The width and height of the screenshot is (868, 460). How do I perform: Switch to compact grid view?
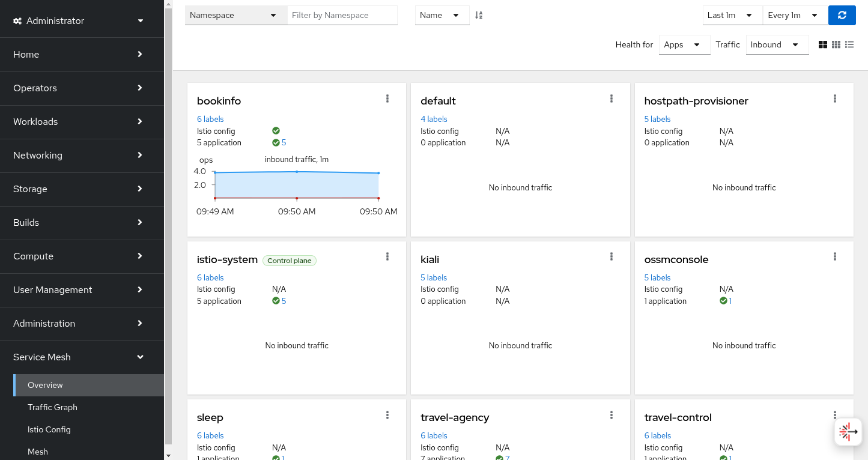point(836,44)
